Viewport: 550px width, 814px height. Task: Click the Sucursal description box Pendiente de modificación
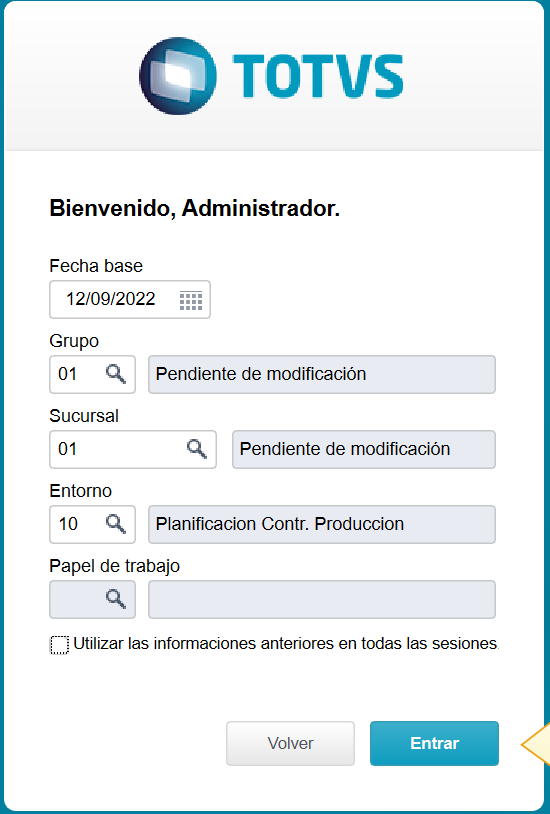(x=364, y=449)
